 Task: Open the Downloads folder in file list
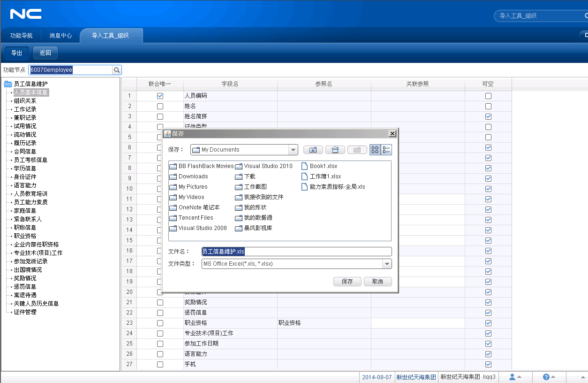193,176
